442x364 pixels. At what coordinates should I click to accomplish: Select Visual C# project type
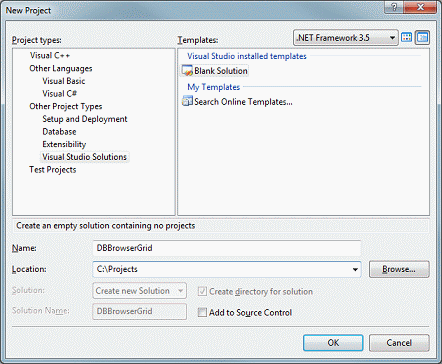point(59,94)
